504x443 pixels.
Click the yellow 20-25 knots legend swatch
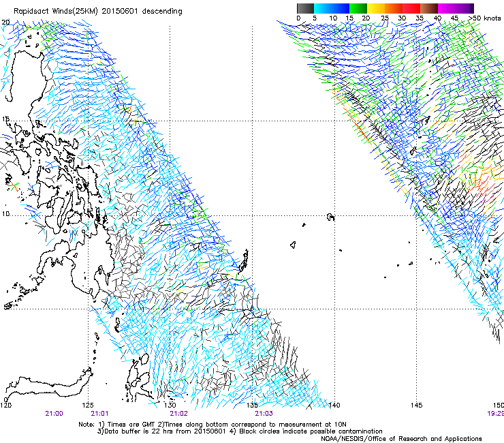coord(376,8)
